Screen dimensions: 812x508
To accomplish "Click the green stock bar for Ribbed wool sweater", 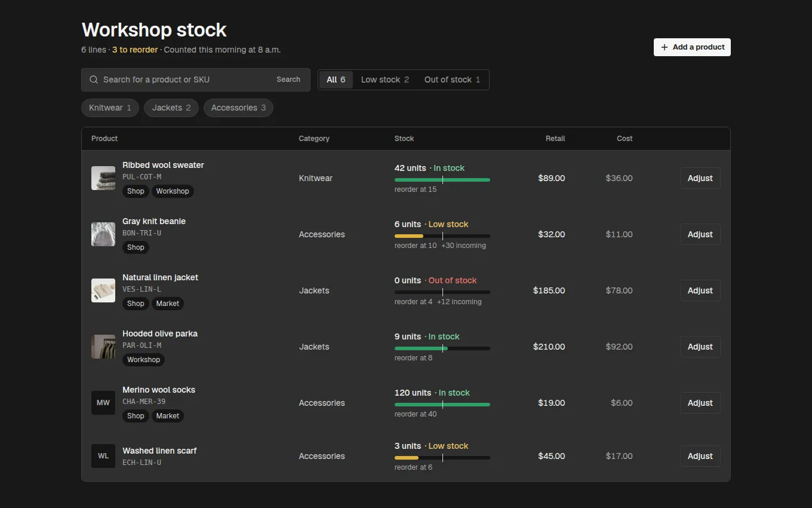I will (x=442, y=180).
